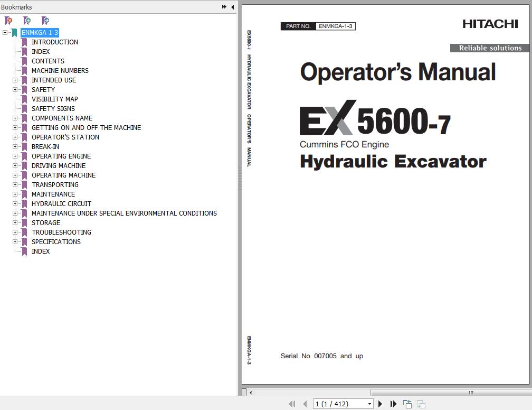Expand the MAINTENANCE bookmark
Image resolution: width=532 pixels, height=410 pixels.
pyautogui.click(x=15, y=194)
